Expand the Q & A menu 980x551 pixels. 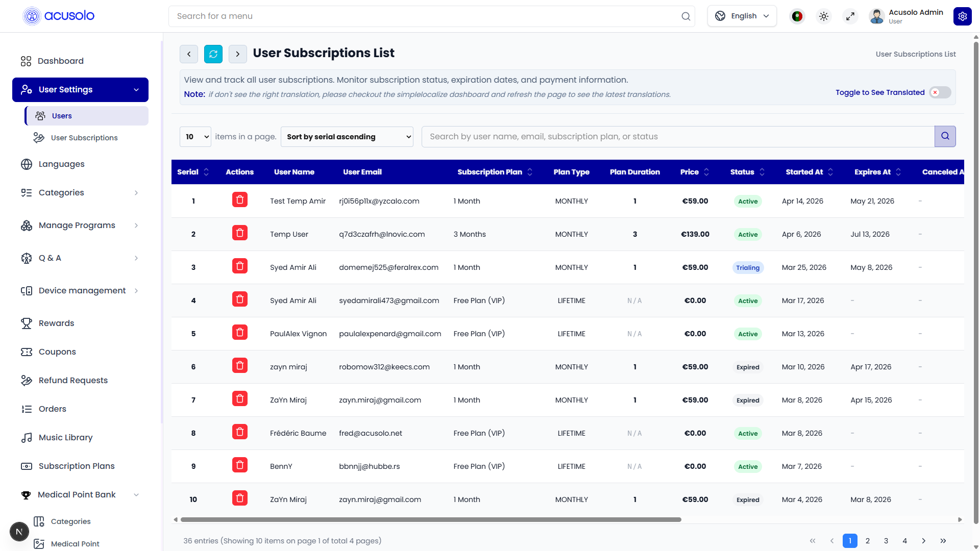click(80, 258)
